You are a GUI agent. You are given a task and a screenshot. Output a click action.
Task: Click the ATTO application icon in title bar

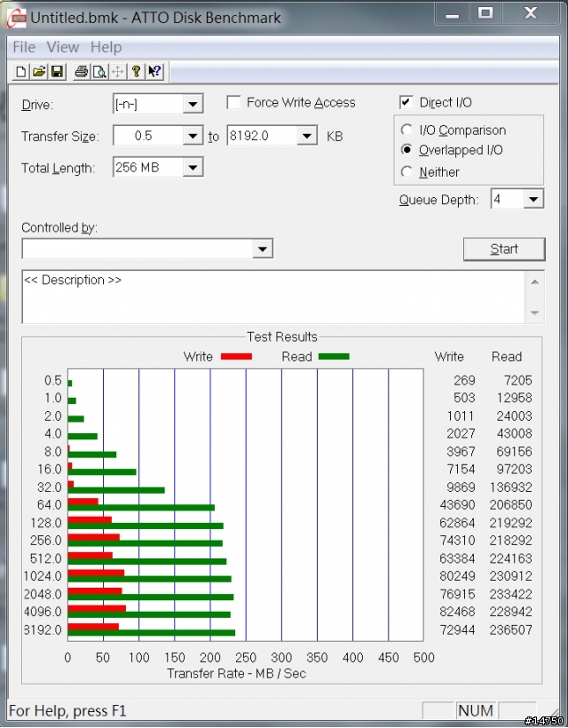[x=17, y=18]
